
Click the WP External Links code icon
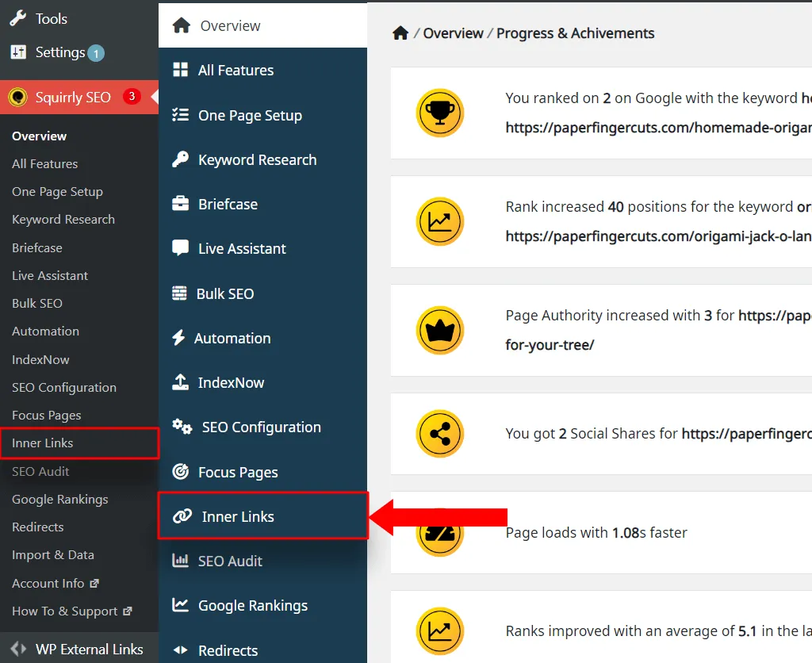click(18, 649)
